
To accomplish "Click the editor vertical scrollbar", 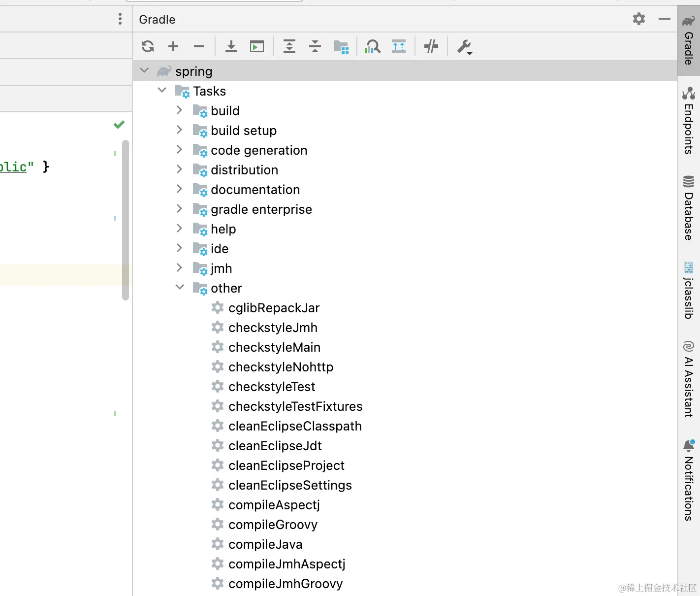I will [126, 220].
